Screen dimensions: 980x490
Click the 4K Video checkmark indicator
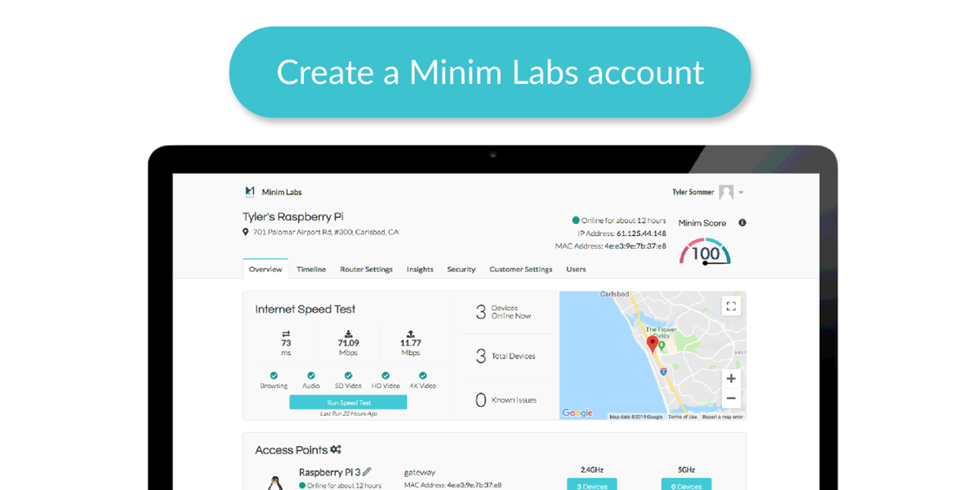click(x=423, y=376)
